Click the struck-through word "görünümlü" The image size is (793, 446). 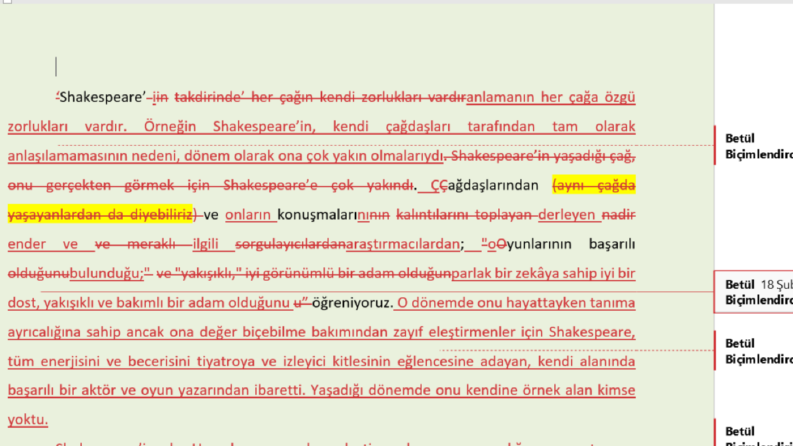coord(299,274)
